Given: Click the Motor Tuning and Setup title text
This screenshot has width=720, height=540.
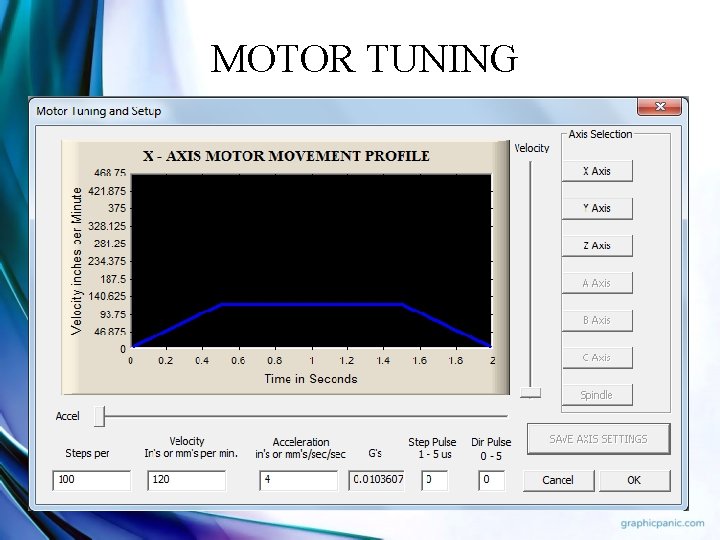Looking at the screenshot, I should (x=99, y=111).
